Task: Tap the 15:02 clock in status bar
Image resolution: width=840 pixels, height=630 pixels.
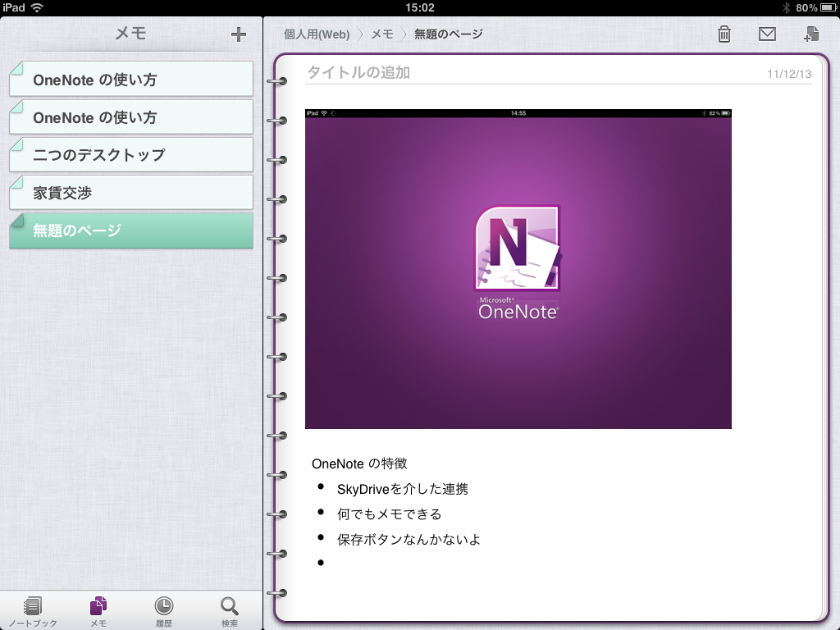Action: click(419, 7)
